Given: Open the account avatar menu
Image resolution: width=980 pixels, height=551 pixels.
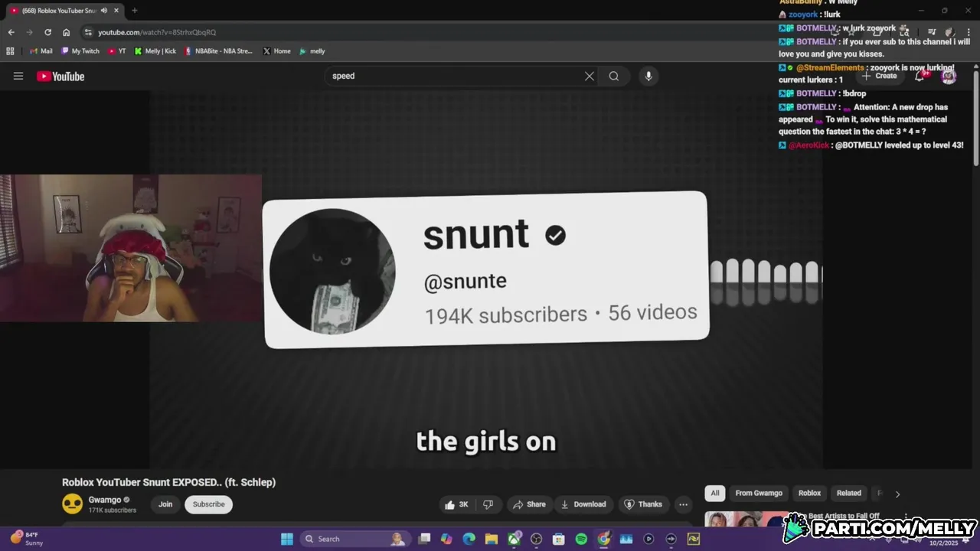Looking at the screenshot, I should pyautogui.click(x=949, y=76).
